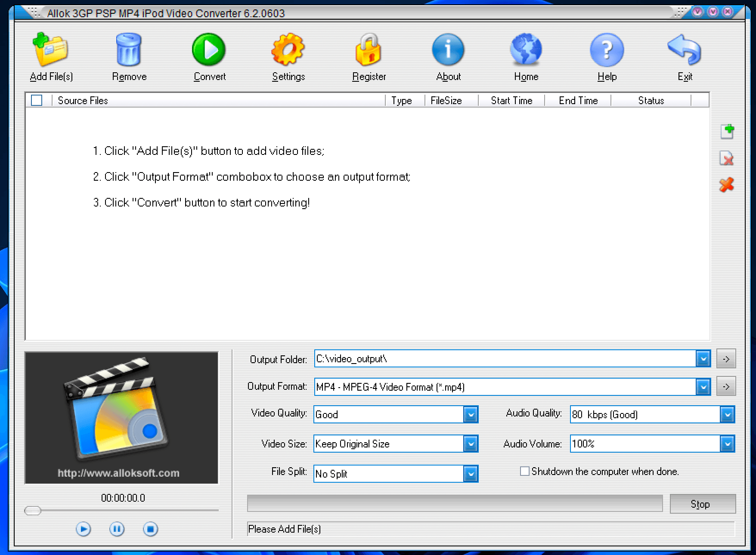Click the http://www.alloksoft.com text
Screen dimensions: 756x555
[x=118, y=473]
